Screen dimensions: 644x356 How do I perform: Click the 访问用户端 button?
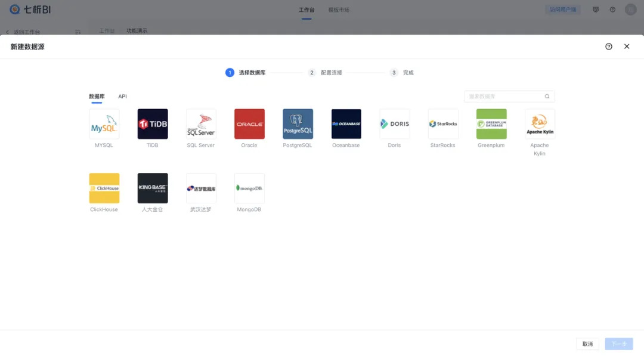563,10
